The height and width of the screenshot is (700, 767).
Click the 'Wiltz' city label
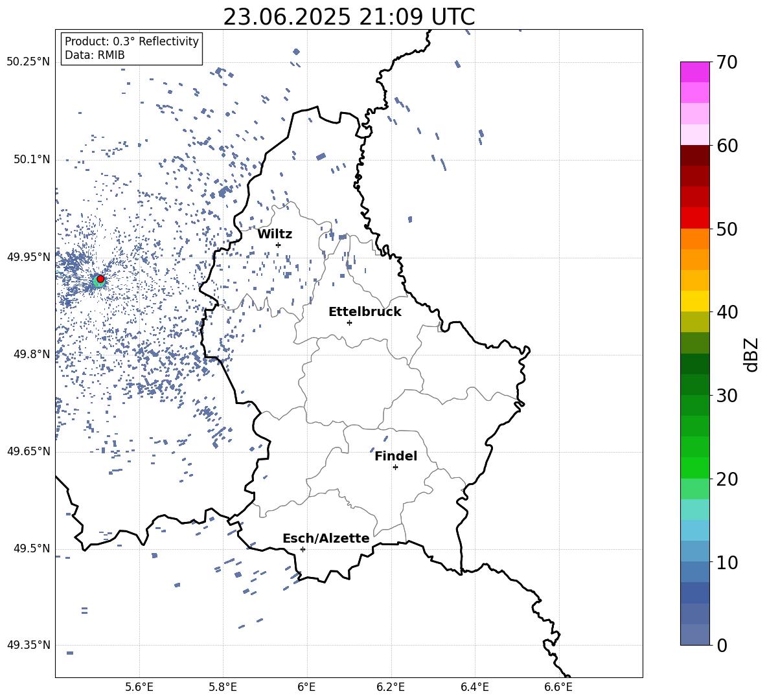275,234
